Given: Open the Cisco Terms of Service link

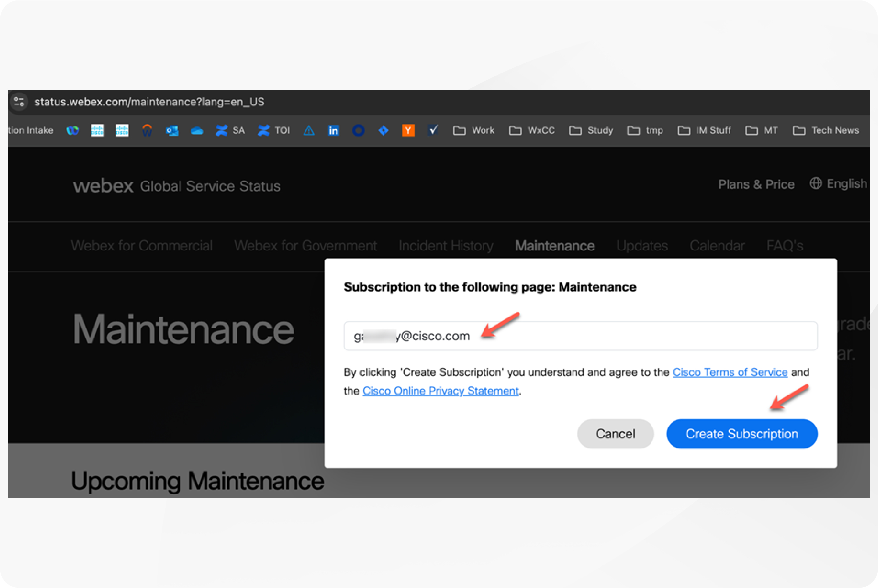Looking at the screenshot, I should point(730,372).
